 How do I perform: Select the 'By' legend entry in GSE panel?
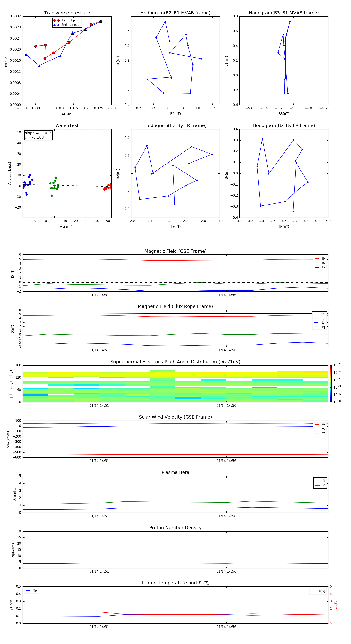(x=320, y=263)
